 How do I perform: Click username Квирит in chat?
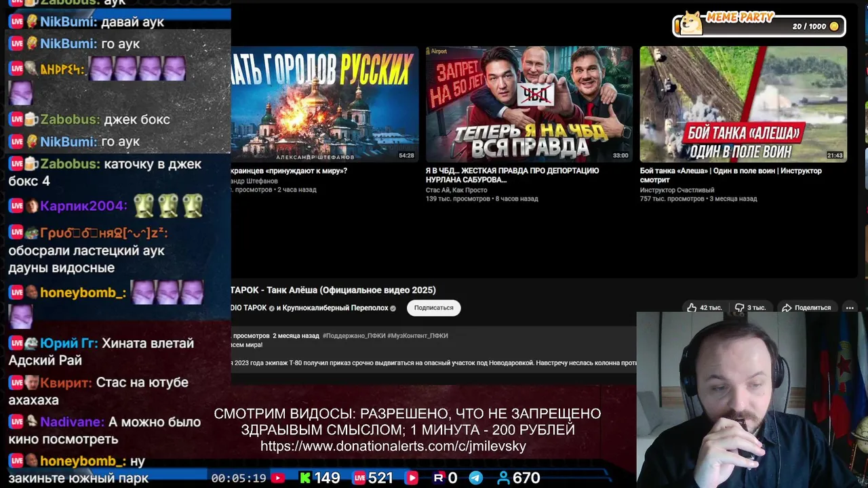pyautogui.click(x=66, y=383)
